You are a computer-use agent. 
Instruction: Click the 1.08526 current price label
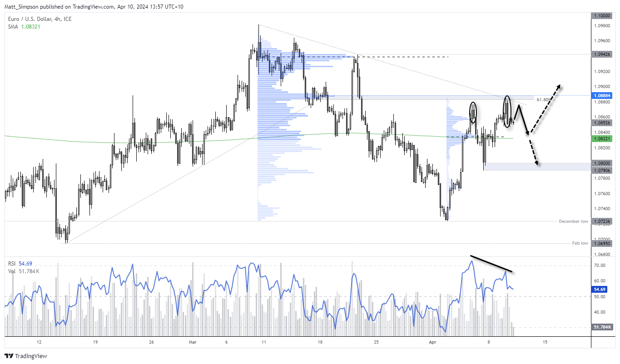603,123
